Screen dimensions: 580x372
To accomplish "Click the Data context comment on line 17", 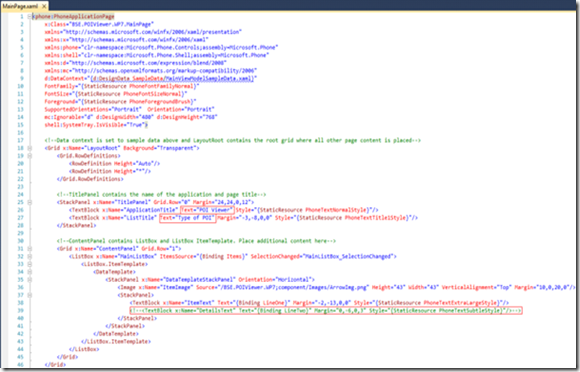I will (x=233, y=141).
